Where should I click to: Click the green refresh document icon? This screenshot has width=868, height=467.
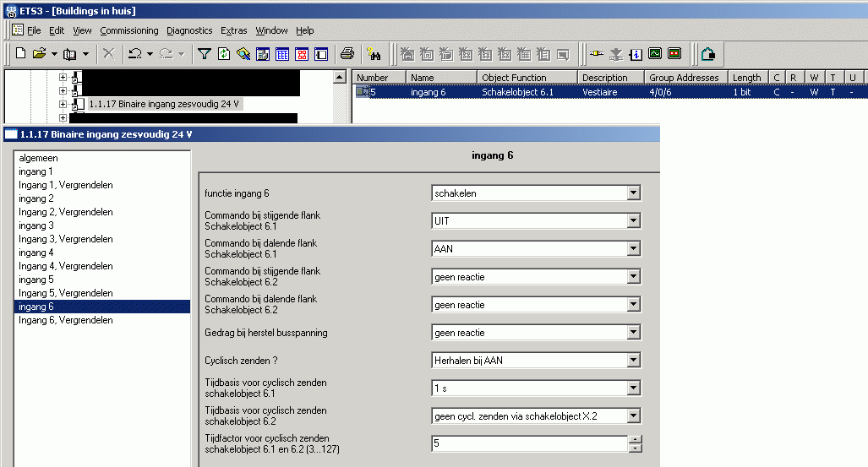click(x=224, y=54)
